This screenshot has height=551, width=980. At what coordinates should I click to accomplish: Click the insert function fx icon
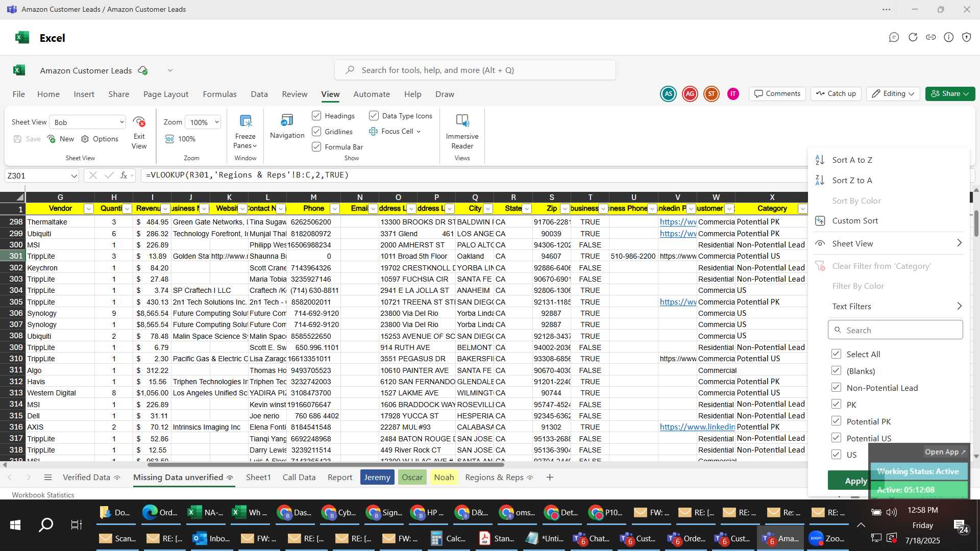pos(124,175)
